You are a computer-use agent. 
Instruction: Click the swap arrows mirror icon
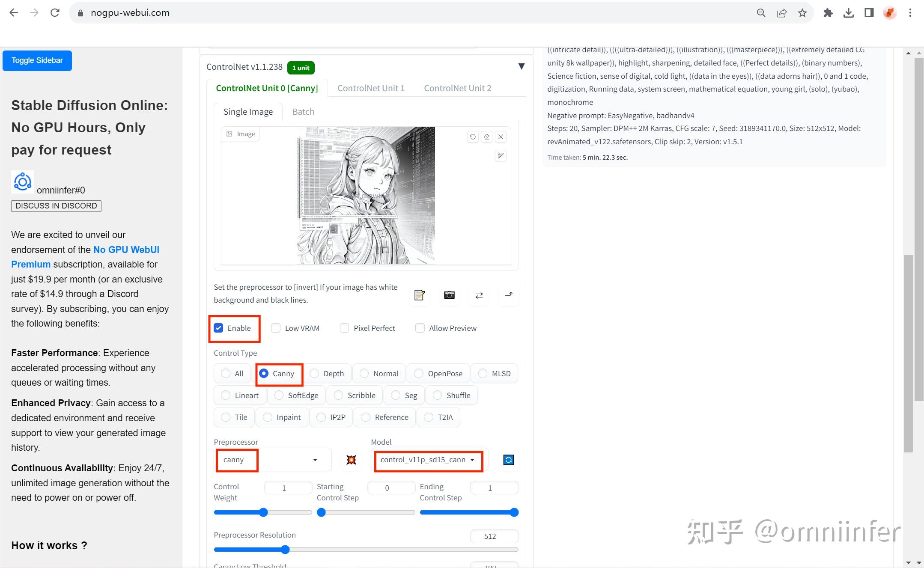tap(479, 295)
